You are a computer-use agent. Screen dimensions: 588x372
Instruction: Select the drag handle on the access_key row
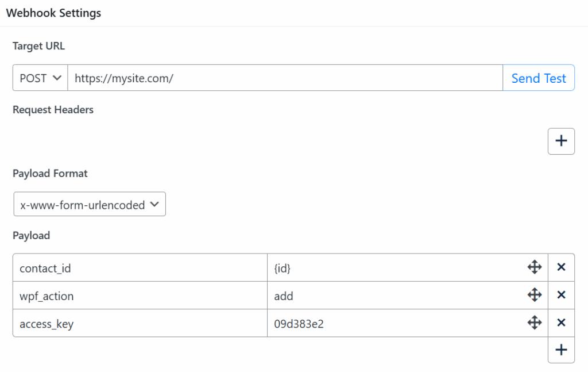click(535, 323)
